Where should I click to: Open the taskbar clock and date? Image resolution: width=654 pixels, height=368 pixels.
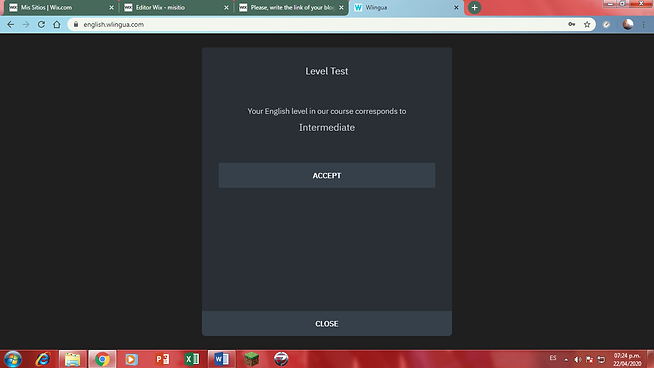[627, 359]
